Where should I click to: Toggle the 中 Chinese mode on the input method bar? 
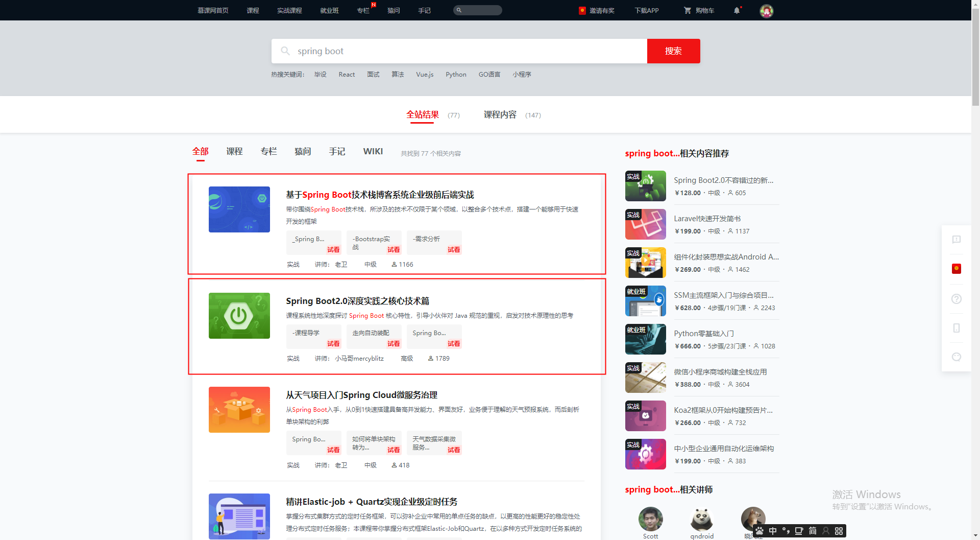(x=773, y=531)
